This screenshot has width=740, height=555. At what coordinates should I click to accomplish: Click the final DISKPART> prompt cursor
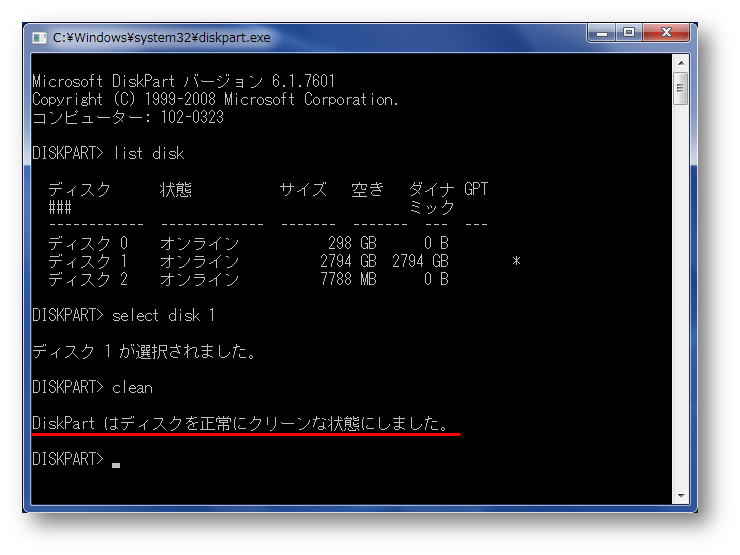click(x=116, y=465)
